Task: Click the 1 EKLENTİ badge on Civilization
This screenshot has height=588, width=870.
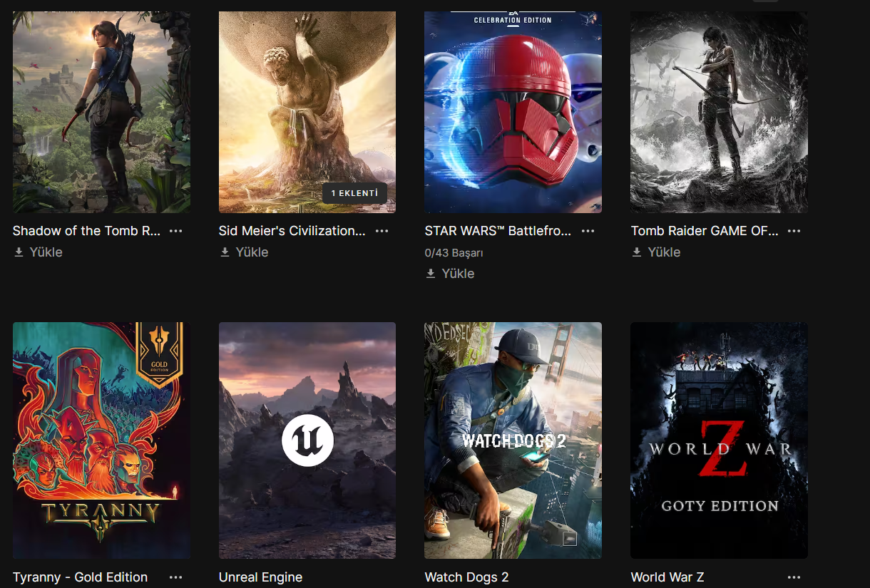Action: pyautogui.click(x=354, y=193)
